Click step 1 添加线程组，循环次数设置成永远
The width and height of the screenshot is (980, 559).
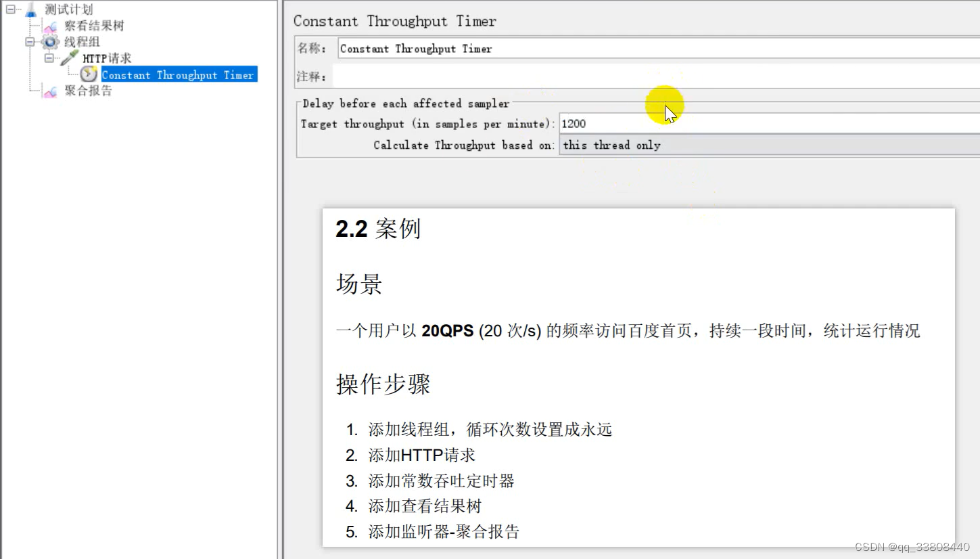tap(490, 430)
